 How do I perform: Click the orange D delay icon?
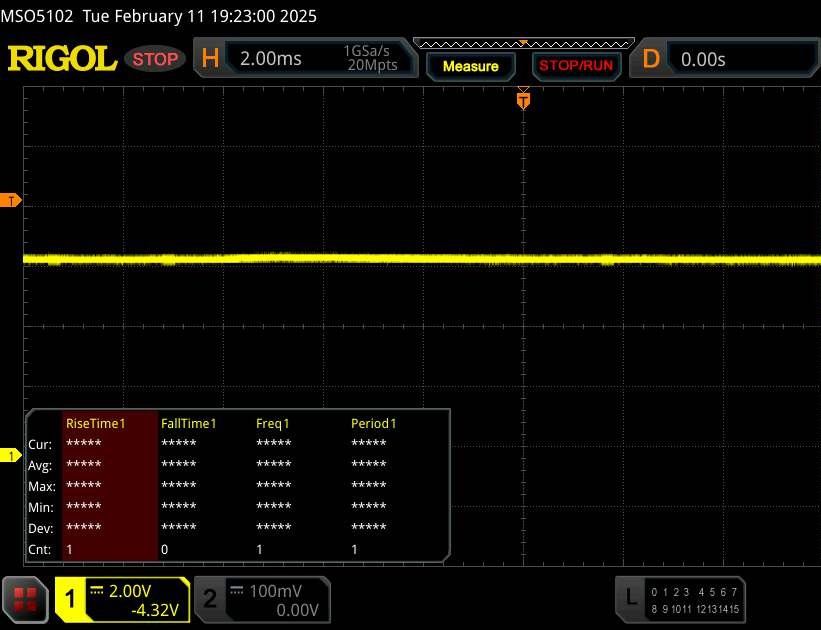click(651, 59)
